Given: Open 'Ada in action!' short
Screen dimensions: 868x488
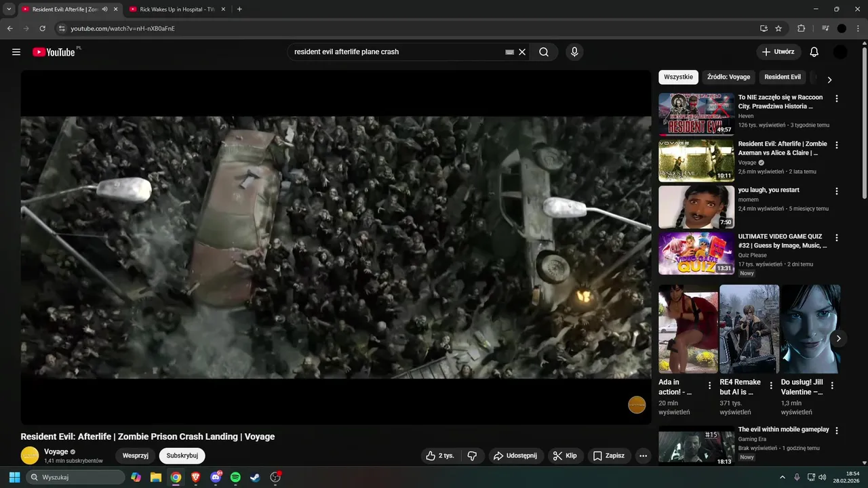Looking at the screenshot, I should click(688, 329).
